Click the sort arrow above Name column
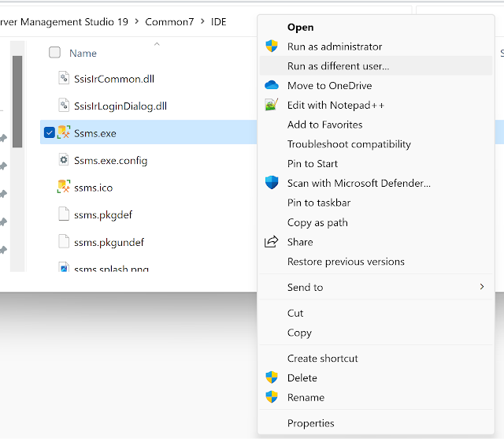Image resolution: width=504 pixels, height=439 pixels. pyautogui.click(x=157, y=44)
